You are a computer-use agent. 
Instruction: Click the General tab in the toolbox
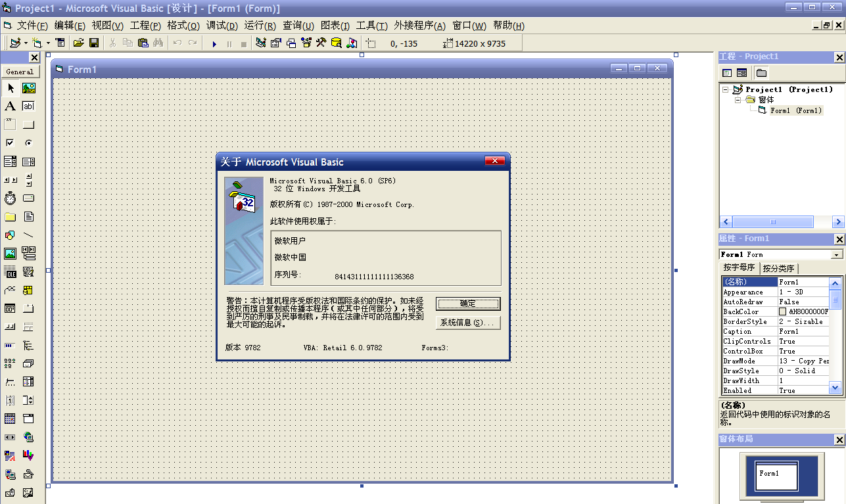[x=20, y=72]
